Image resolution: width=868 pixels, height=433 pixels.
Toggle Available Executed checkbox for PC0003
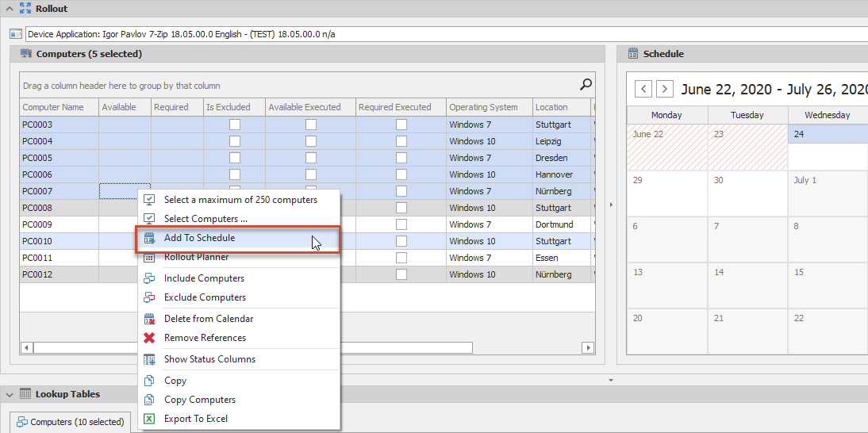tap(311, 125)
